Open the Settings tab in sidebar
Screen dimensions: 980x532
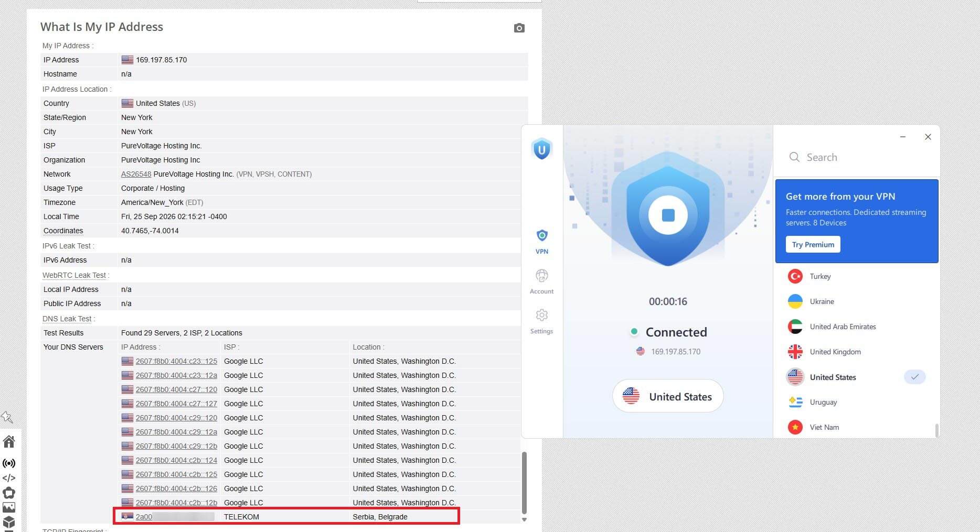(x=542, y=322)
